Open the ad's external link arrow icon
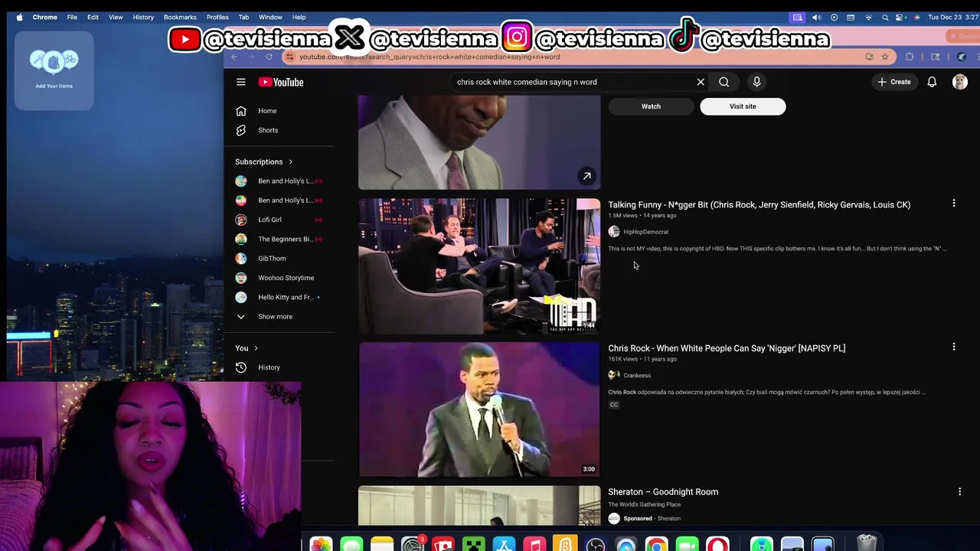The image size is (980, 551). (x=586, y=176)
